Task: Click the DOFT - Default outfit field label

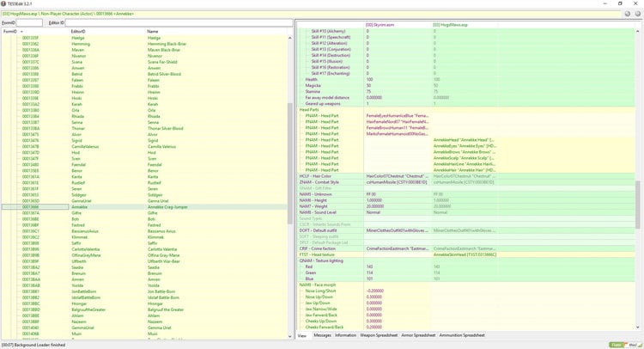Action: pos(318,230)
